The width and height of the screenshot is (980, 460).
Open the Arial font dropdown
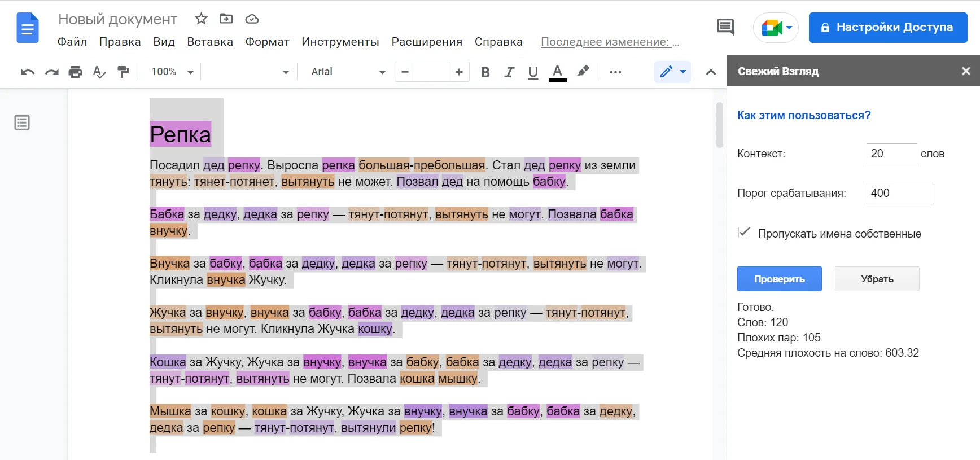pos(348,72)
